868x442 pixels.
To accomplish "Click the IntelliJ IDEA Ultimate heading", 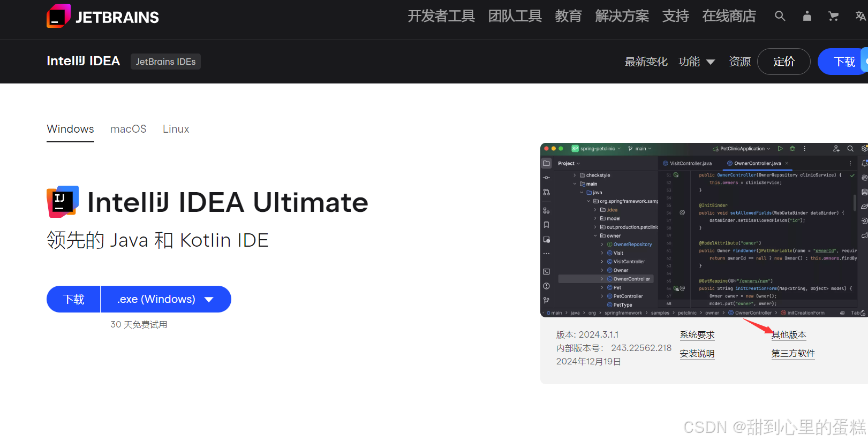I will (x=228, y=202).
